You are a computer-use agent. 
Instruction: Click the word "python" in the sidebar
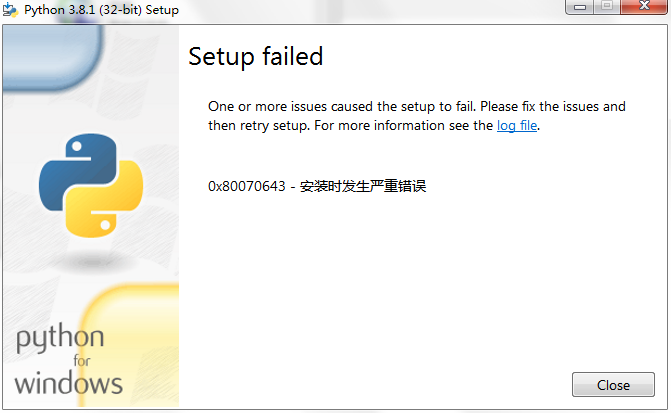tap(59, 340)
